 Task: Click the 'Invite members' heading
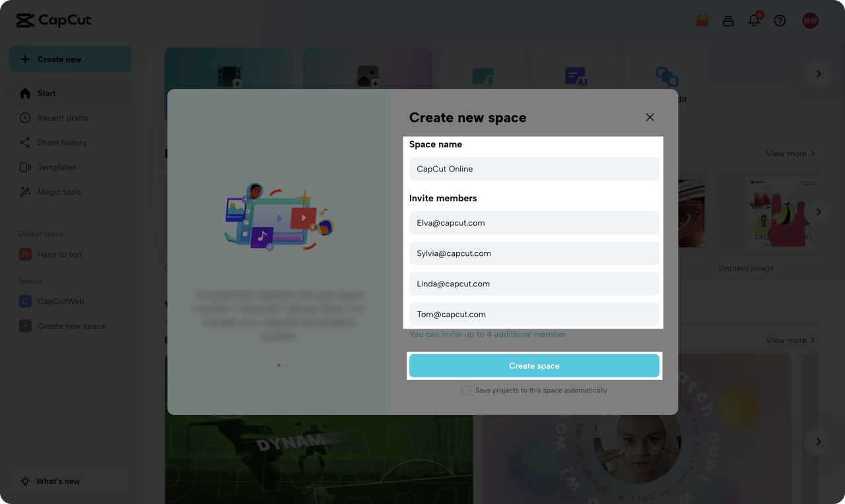[443, 198]
